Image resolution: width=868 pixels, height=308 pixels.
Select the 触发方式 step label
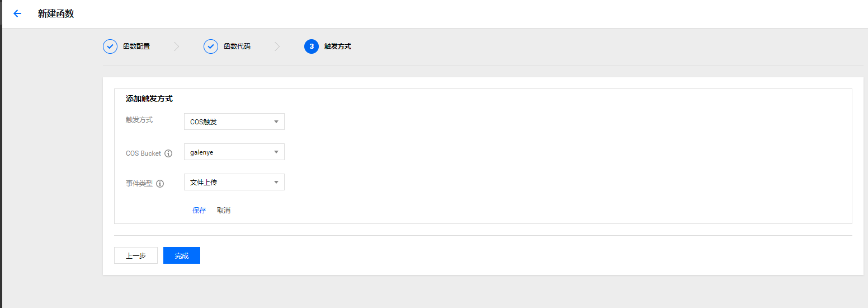click(x=338, y=46)
